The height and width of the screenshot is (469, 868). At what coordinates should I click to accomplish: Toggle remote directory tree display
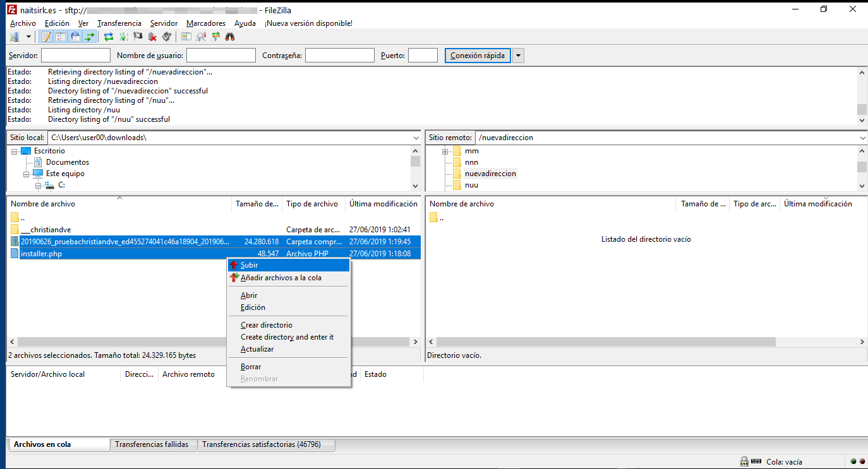coord(75,37)
